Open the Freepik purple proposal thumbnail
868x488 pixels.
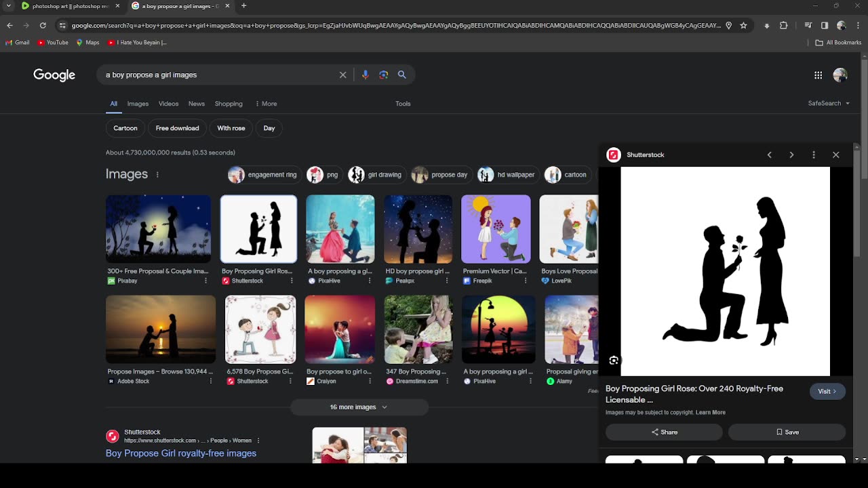(x=496, y=229)
